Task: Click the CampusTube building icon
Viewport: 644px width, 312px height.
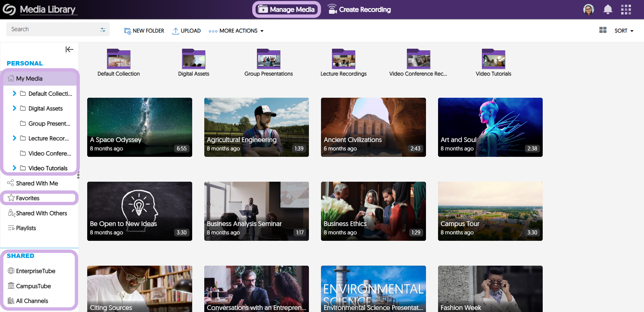Action: [11, 286]
